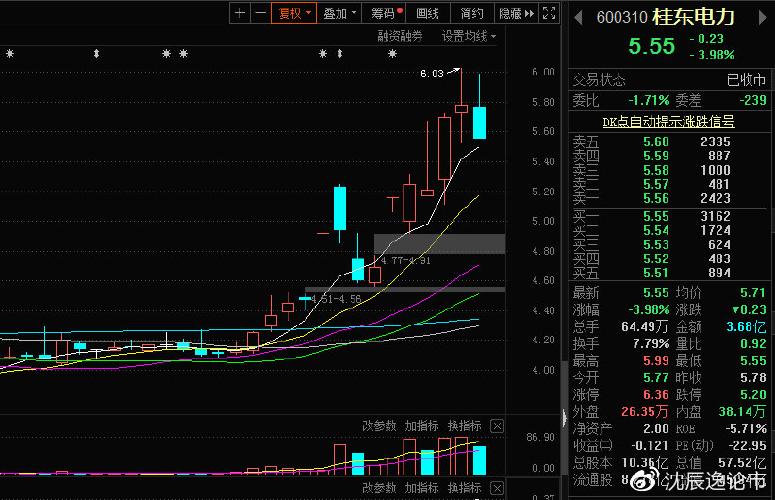
Task: Click the first up-down arrow event marker
Action: [96, 53]
